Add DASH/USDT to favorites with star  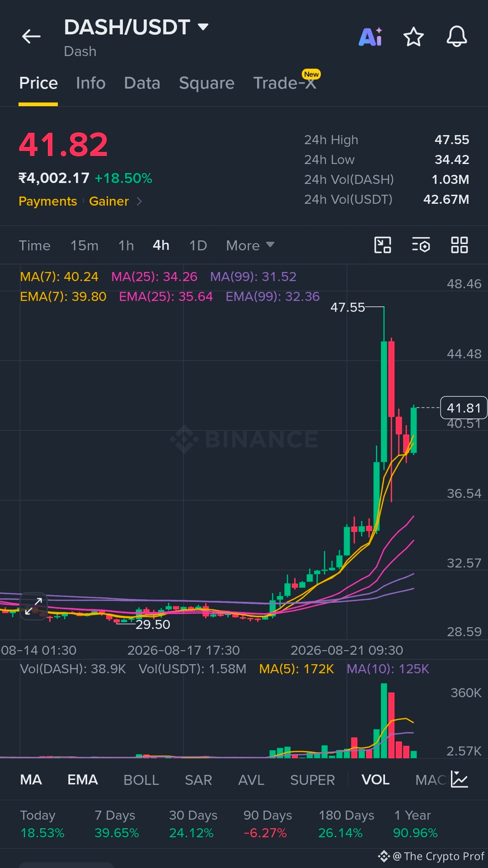click(x=413, y=37)
